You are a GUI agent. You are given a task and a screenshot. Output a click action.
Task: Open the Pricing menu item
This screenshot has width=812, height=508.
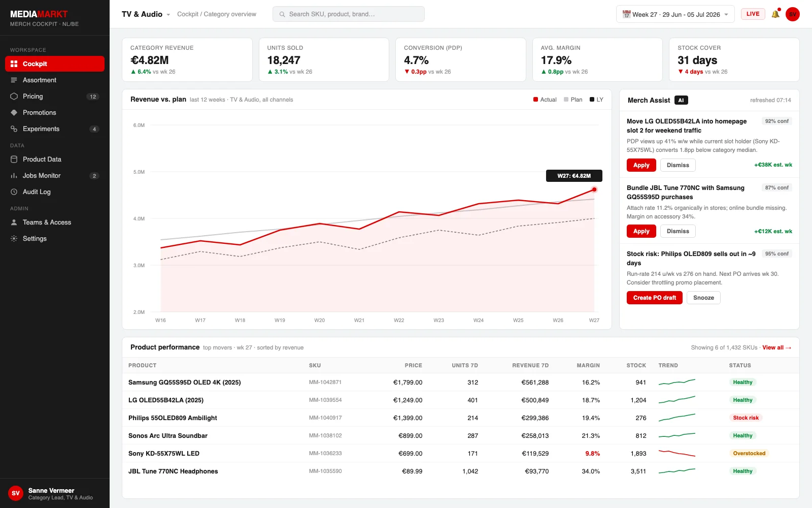[55, 97]
